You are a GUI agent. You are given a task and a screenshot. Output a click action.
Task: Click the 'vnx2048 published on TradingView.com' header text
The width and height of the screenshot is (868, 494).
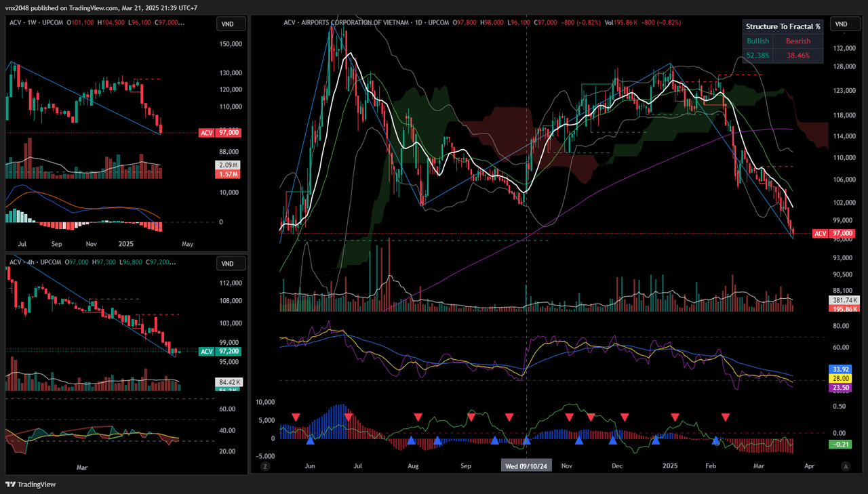tap(62, 7)
